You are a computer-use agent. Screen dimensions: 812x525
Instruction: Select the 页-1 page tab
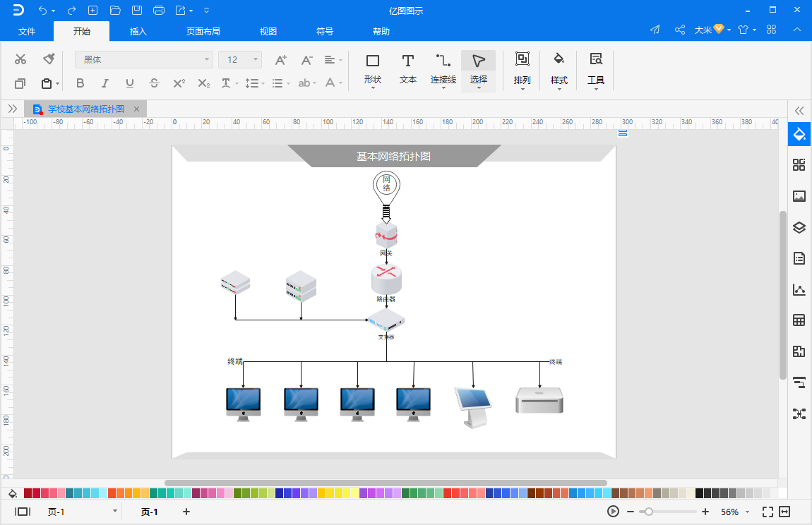(149, 512)
